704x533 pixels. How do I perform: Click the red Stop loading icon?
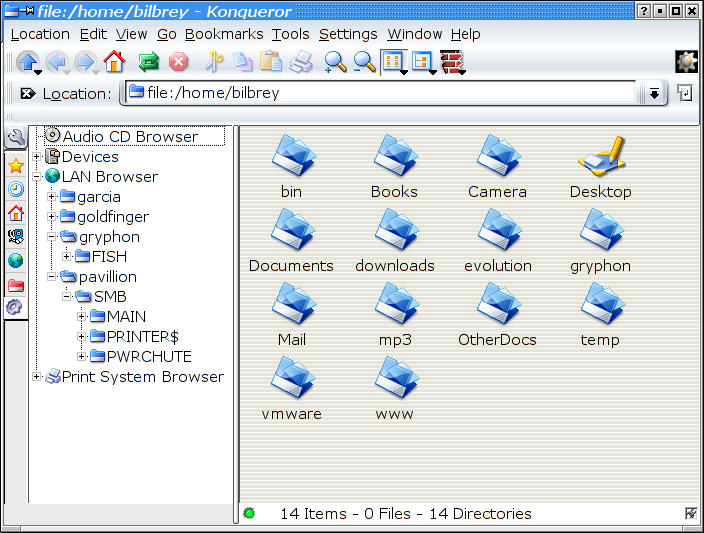pyautogui.click(x=178, y=62)
